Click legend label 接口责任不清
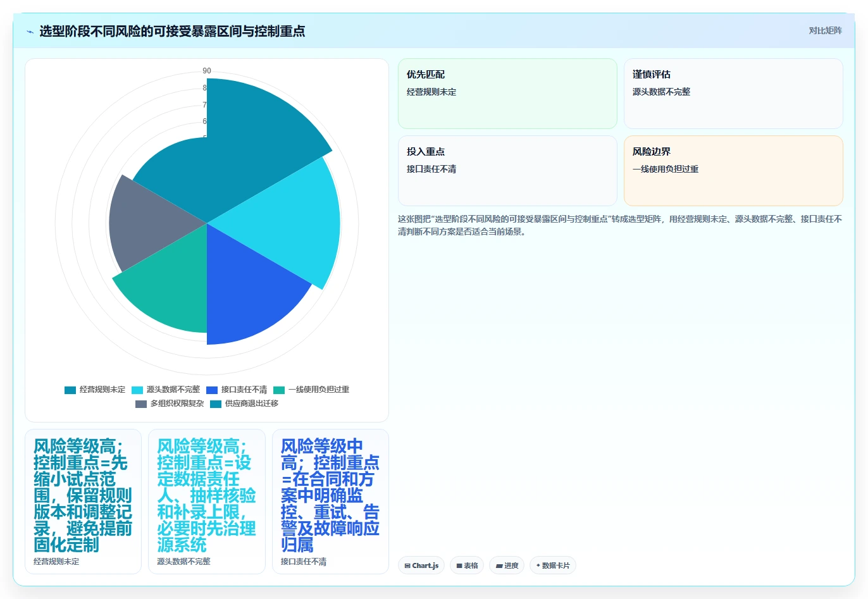 point(244,390)
